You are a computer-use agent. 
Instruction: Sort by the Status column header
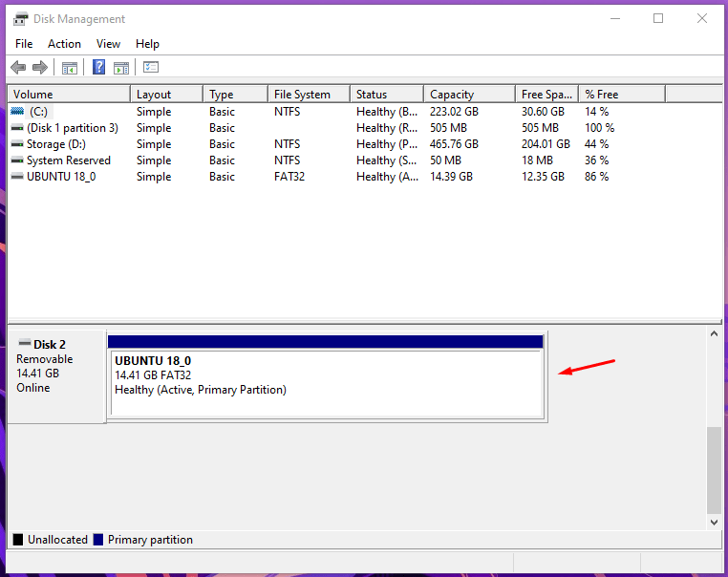coord(387,95)
